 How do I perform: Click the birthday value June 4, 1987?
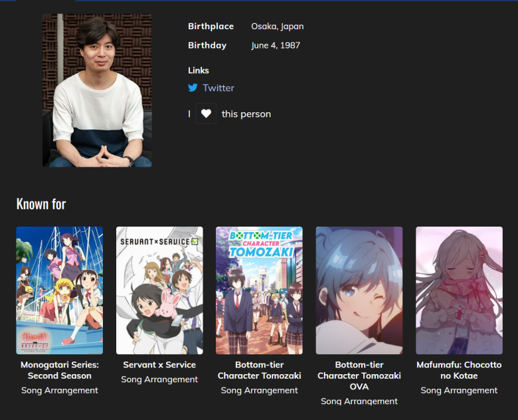tap(276, 45)
